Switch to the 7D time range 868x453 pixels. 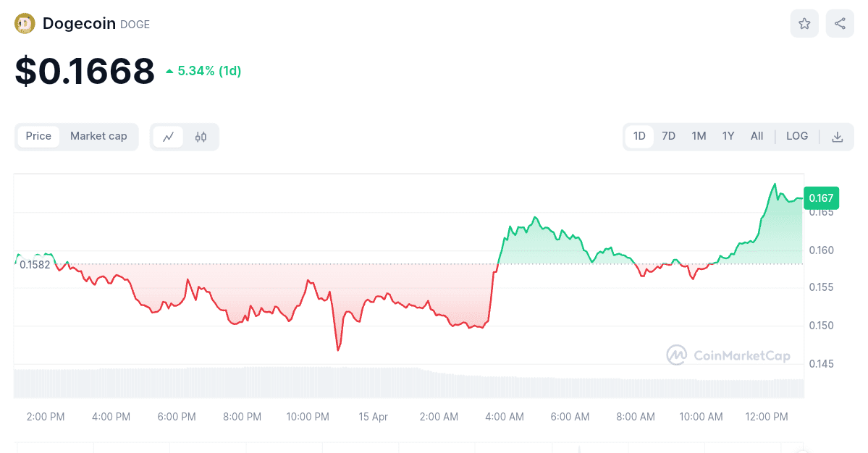(x=669, y=136)
